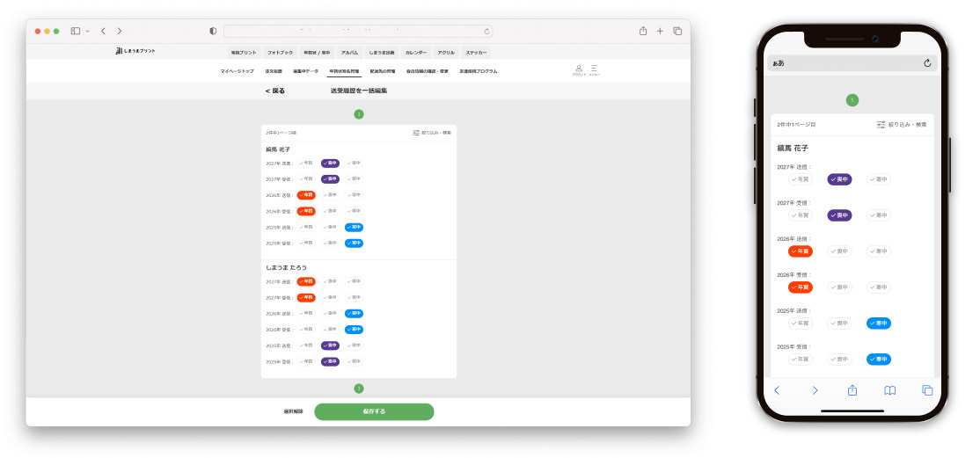Screen dimensions: 980x458
Task: Go to 編集中データ in the sub navigation
Action: 305,71
